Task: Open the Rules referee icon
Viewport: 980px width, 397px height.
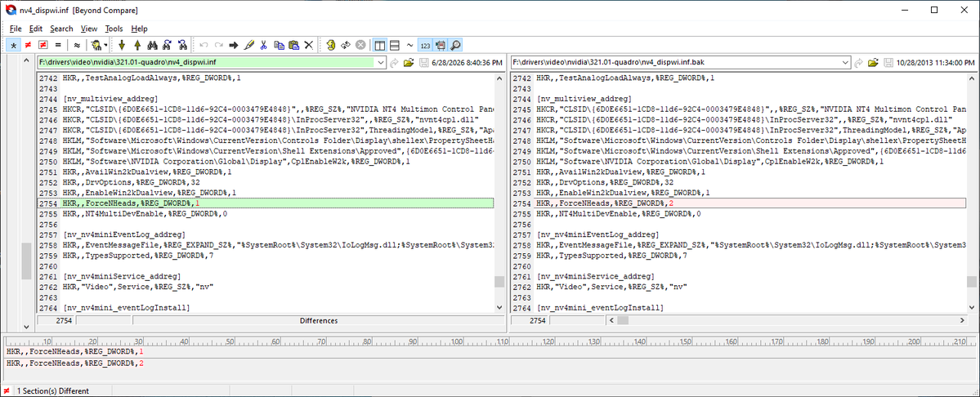Action: point(96,45)
